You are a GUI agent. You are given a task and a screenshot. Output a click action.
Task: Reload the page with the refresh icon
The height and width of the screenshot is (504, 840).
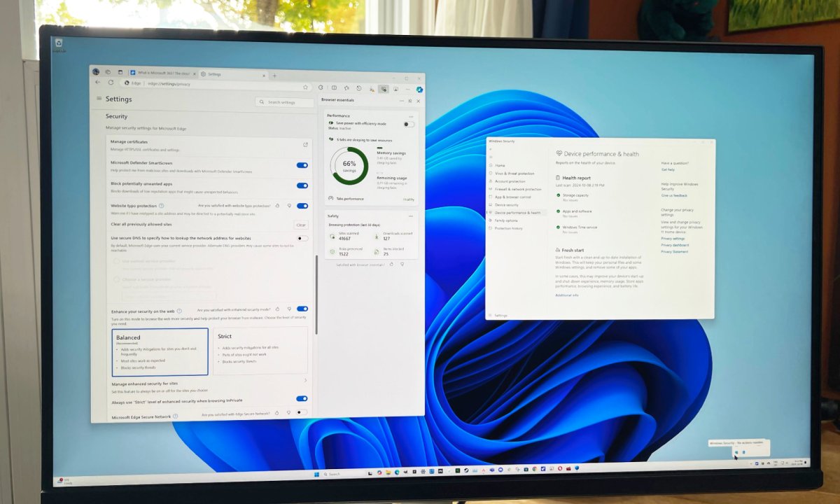pyautogui.click(x=110, y=83)
